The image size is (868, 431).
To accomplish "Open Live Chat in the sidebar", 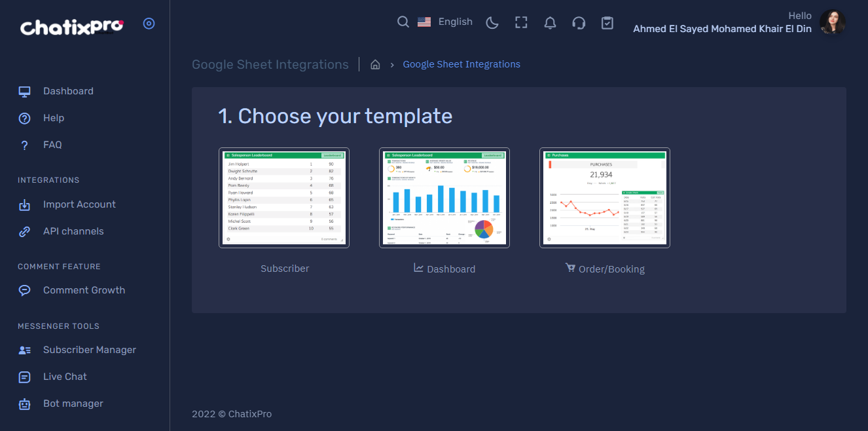I will click(x=65, y=377).
